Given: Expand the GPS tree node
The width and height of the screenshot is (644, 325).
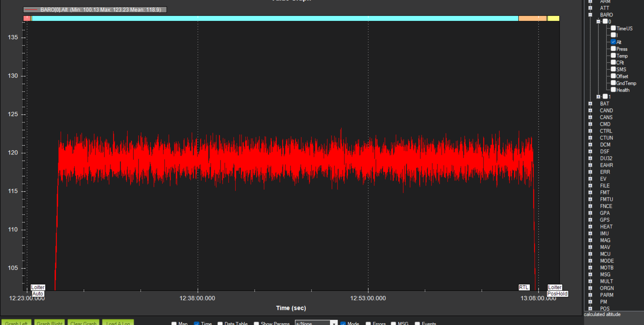Looking at the screenshot, I should (590, 220).
